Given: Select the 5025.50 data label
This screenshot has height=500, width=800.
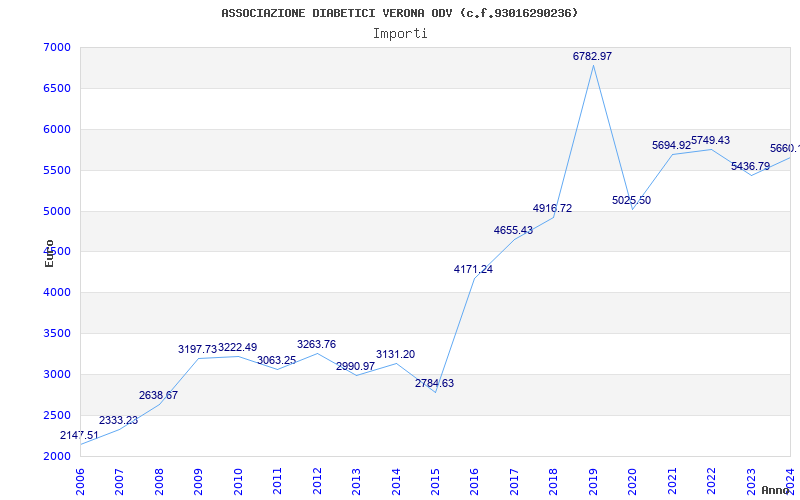Looking at the screenshot, I should tap(631, 201).
